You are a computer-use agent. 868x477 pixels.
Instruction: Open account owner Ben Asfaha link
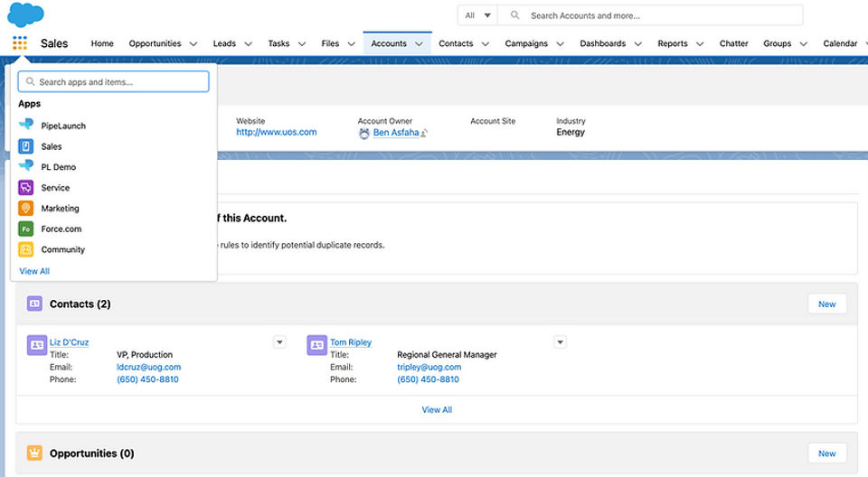pyautogui.click(x=396, y=133)
